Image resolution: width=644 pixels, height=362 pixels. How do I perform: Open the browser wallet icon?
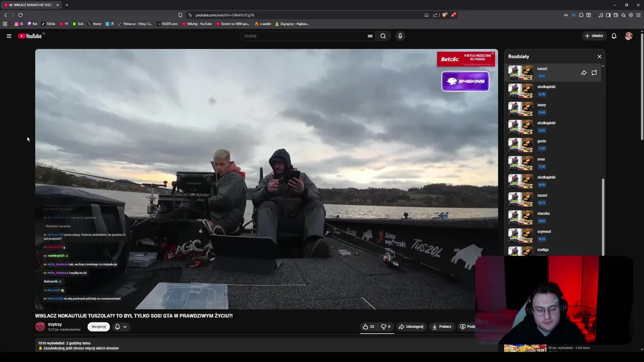coord(615,15)
